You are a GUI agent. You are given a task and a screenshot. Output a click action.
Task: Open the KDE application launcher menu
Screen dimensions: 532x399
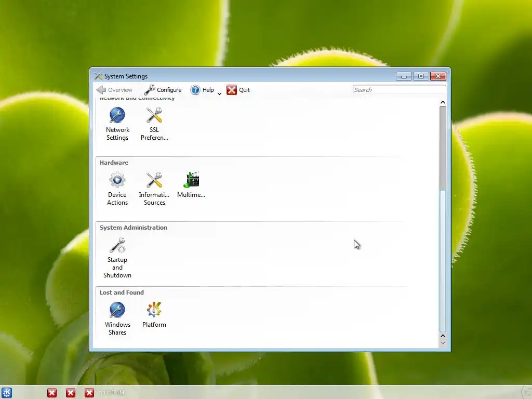point(7,393)
